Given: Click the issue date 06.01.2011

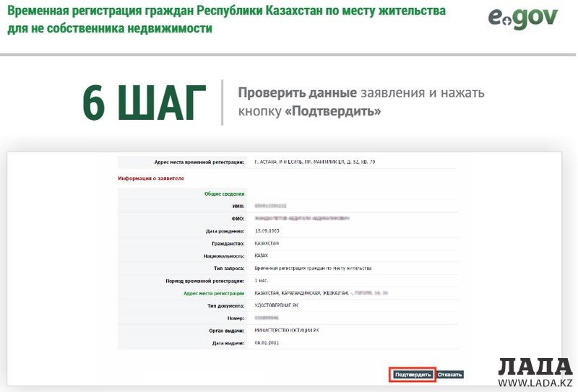Looking at the screenshot, I should (267, 342).
